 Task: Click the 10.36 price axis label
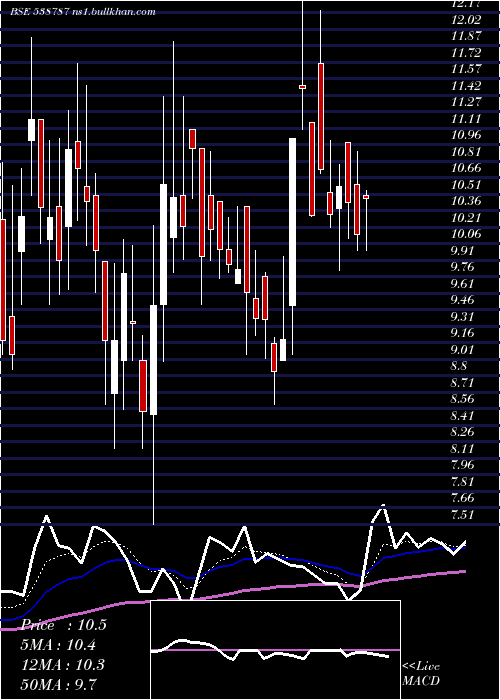[x=466, y=201]
